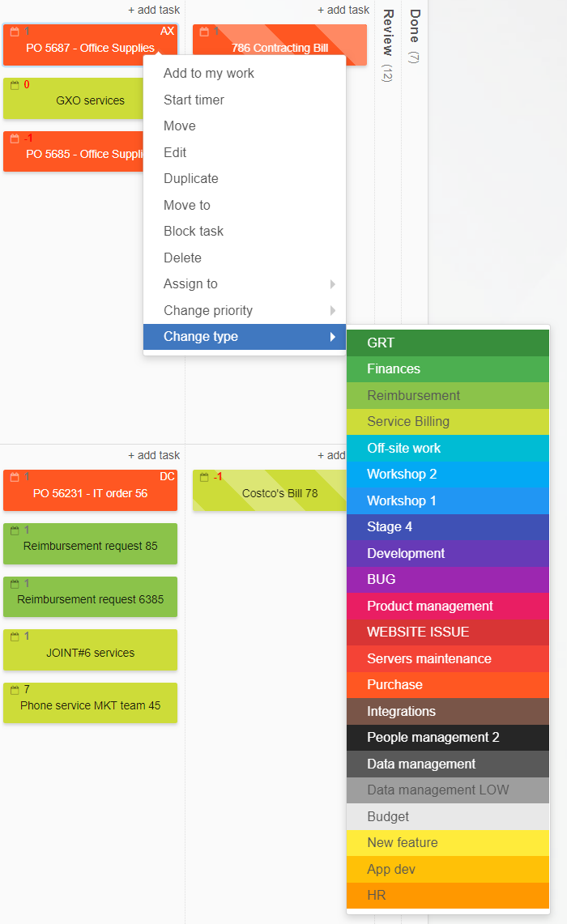Choose Duplicate from the context menu
The height and width of the screenshot is (924, 567).
(x=191, y=178)
